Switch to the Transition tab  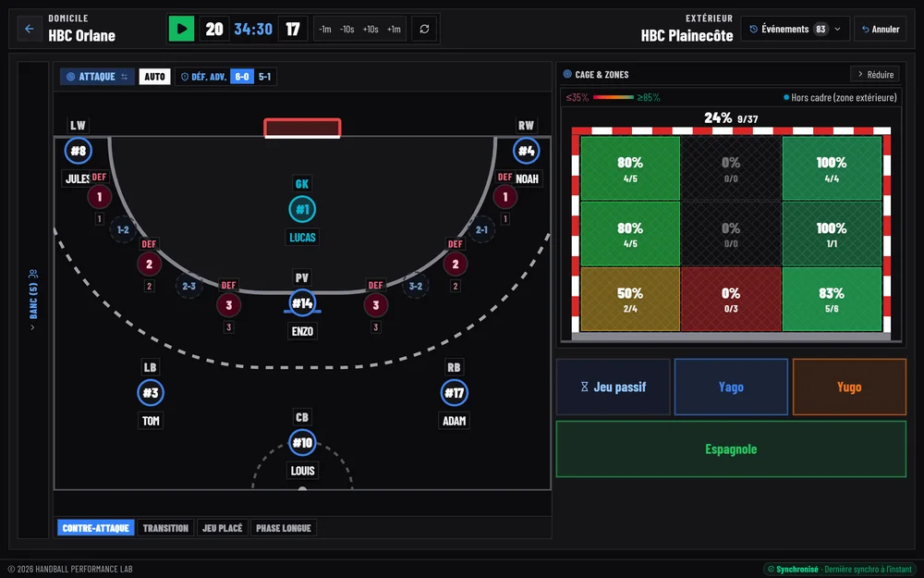(165, 528)
